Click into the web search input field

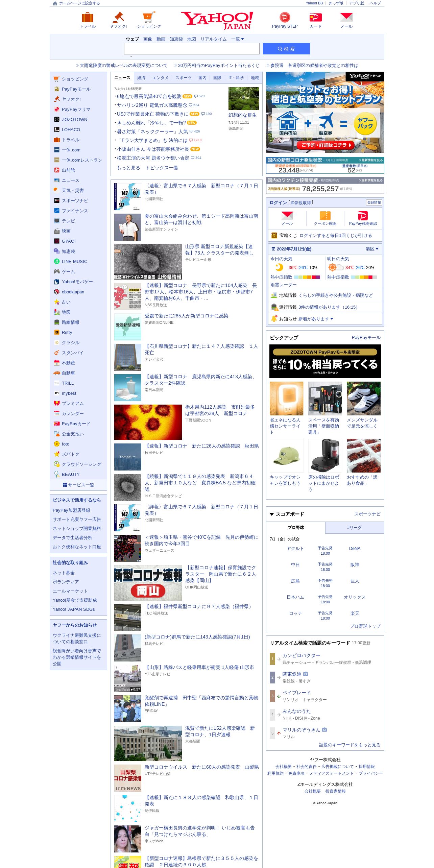[x=192, y=49]
